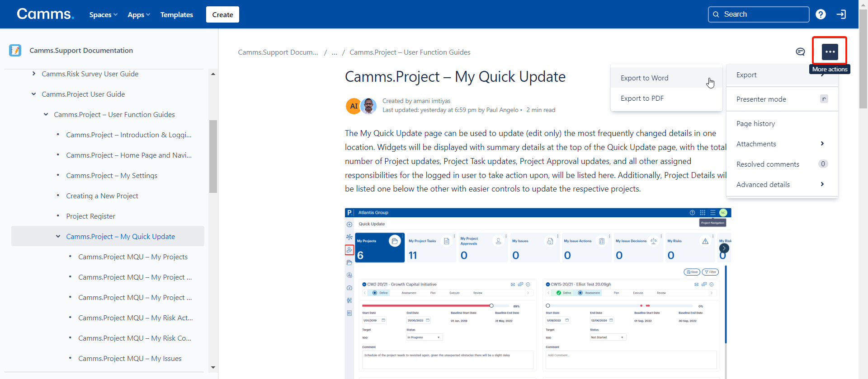Click Camms.Support Docum... breadcrumb link
The width and height of the screenshot is (868, 379).
point(278,52)
